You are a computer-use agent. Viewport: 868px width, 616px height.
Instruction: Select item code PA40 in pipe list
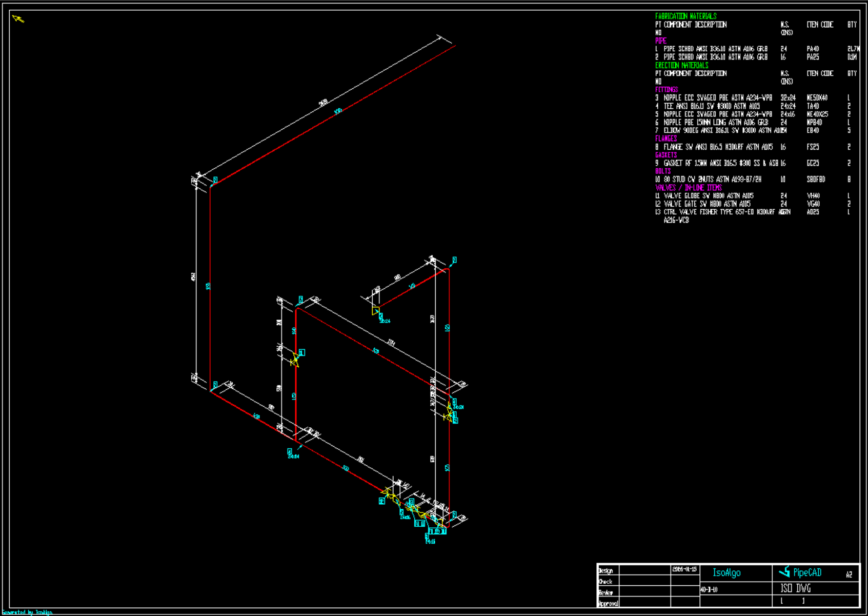pos(813,49)
